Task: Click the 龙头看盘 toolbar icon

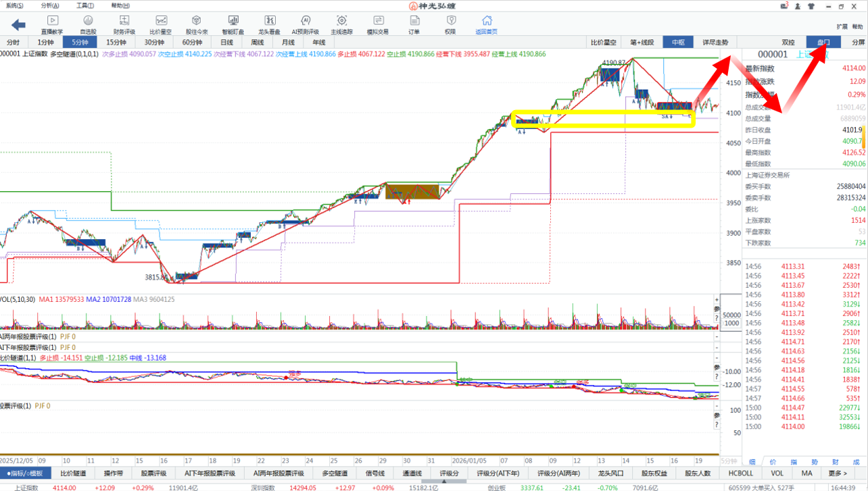Action: pyautogui.click(x=270, y=25)
